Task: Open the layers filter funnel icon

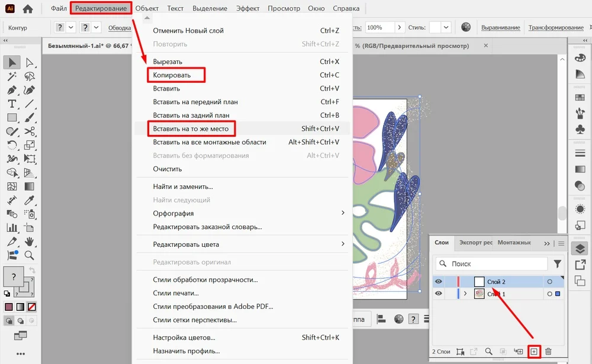Action: click(x=557, y=264)
